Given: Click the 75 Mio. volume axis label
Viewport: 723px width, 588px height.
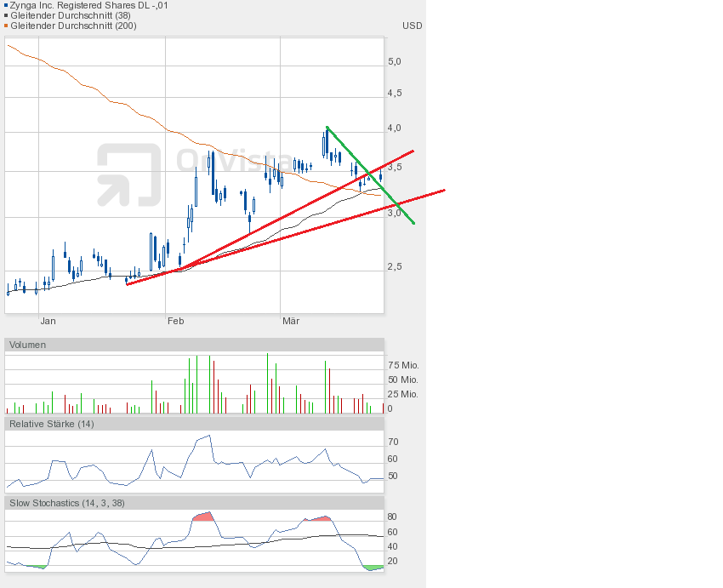Looking at the screenshot, I should pyautogui.click(x=402, y=365).
